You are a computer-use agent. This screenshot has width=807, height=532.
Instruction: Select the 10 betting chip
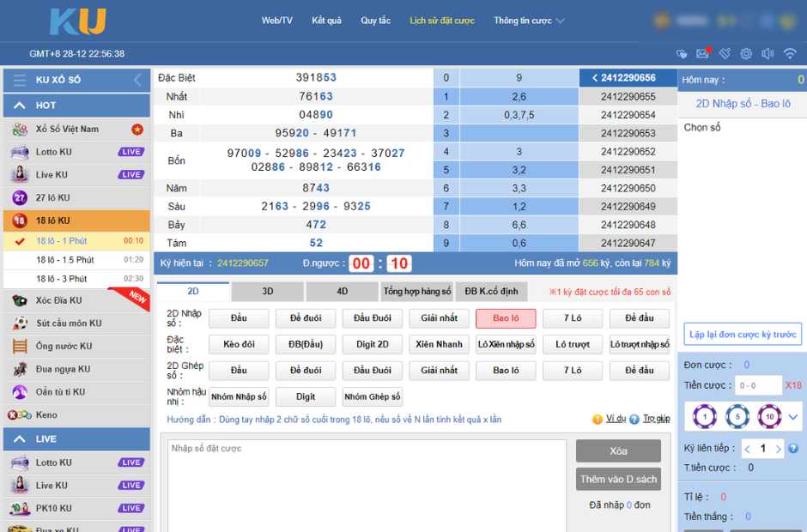coord(769,417)
